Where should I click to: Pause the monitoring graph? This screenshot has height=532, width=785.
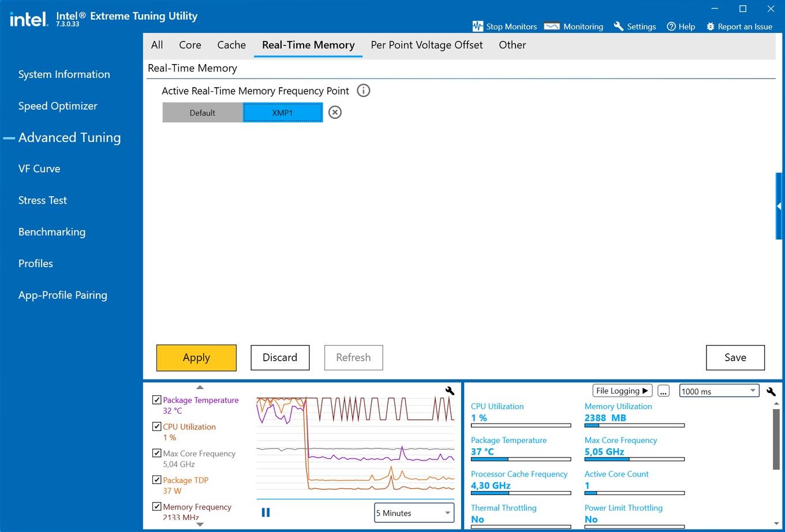pyautogui.click(x=266, y=512)
